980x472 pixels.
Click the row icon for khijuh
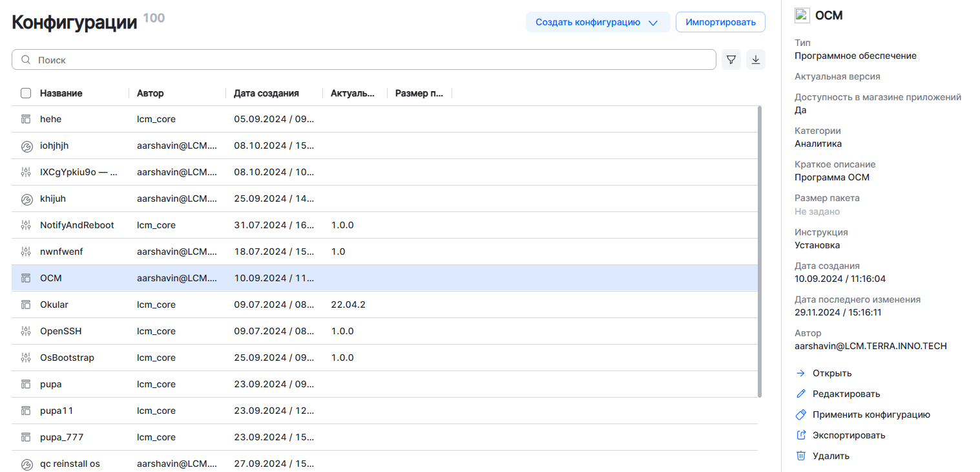click(x=26, y=199)
